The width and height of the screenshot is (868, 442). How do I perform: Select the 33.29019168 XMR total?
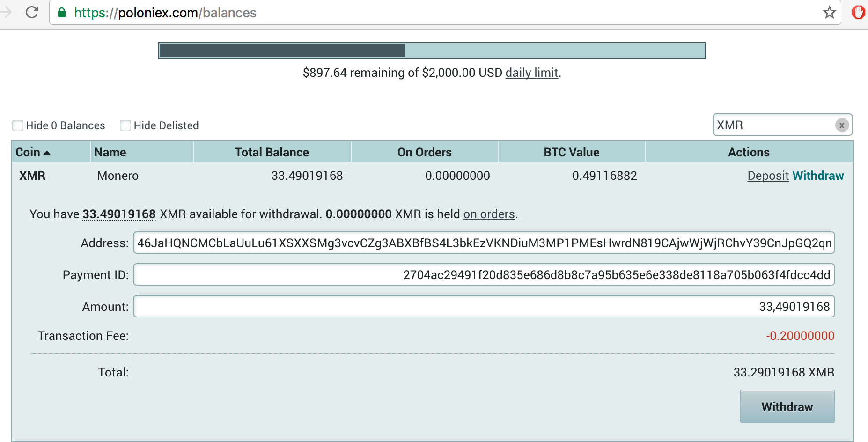(x=784, y=372)
